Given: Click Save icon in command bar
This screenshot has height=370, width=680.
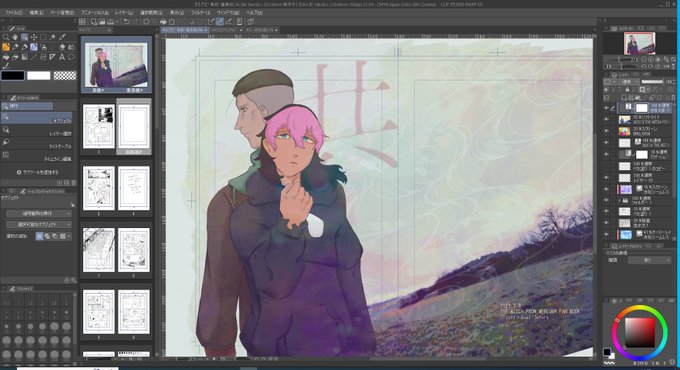Looking at the screenshot, I should coord(110,22).
